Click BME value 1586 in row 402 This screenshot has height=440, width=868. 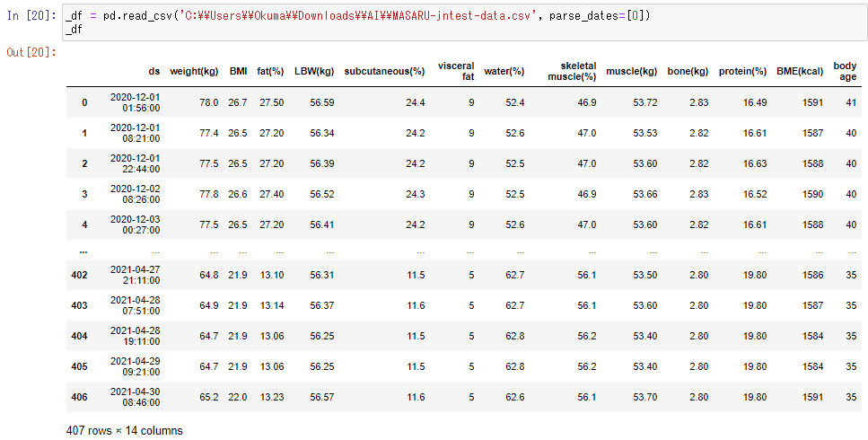(x=812, y=275)
